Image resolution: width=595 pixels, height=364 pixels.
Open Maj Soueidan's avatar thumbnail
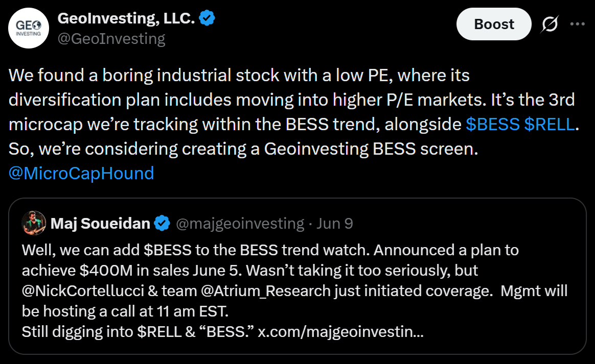(x=34, y=223)
